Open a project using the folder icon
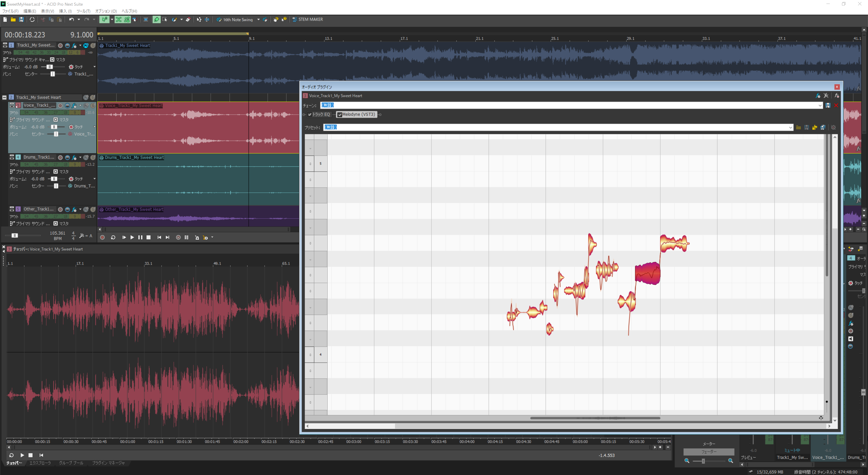This screenshot has height=475, width=868. (13, 19)
